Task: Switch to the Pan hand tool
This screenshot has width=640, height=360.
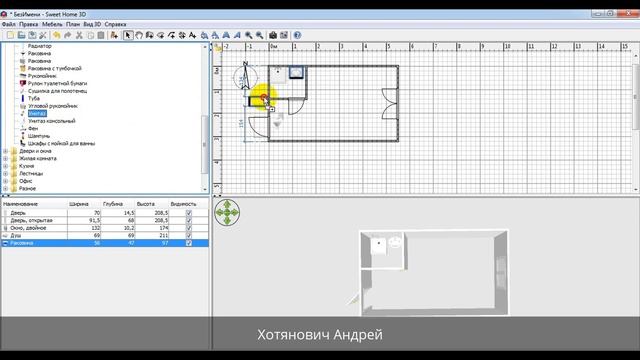Action: point(139,36)
